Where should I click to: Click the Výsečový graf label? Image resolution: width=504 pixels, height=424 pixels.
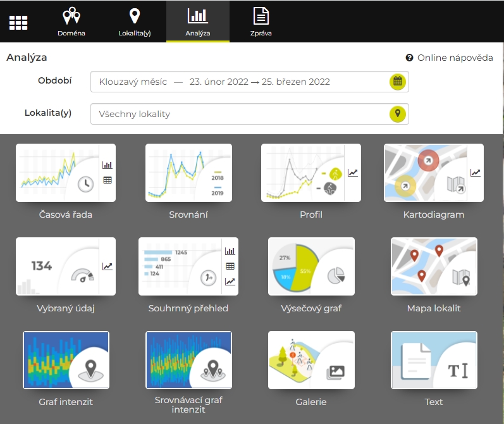(x=311, y=308)
